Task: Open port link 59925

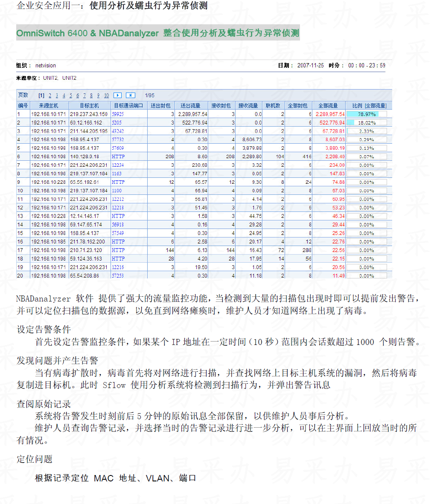Action: pyautogui.click(x=118, y=114)
